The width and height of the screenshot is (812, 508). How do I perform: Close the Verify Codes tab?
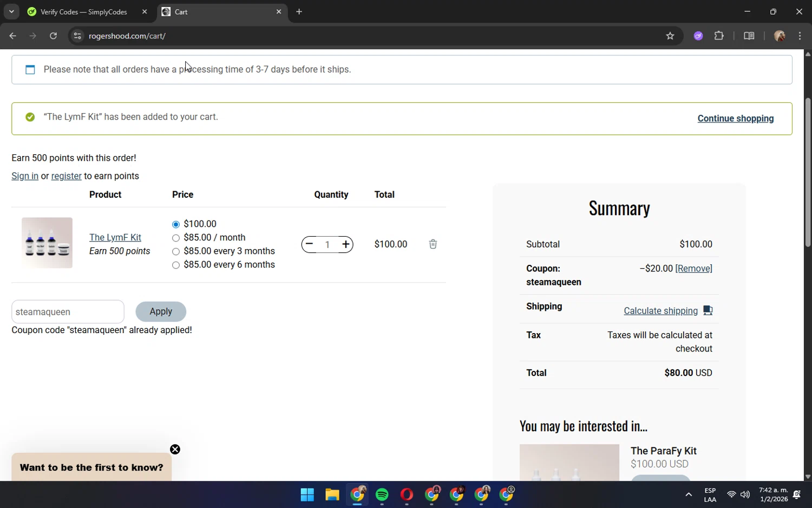pos(145,12)
